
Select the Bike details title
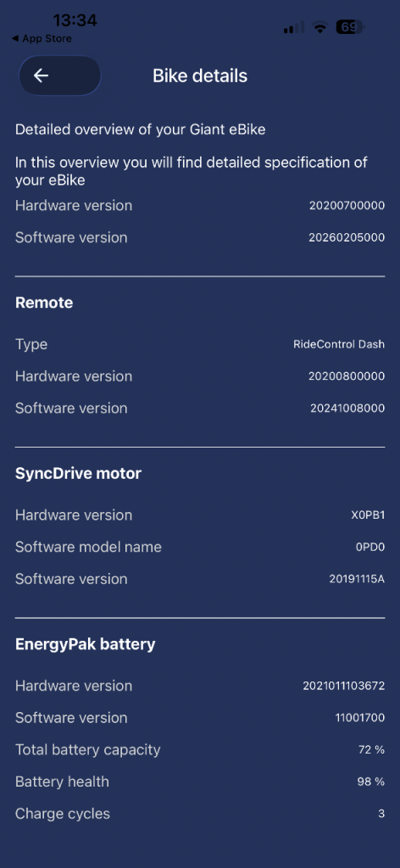(x=200, y=75)
